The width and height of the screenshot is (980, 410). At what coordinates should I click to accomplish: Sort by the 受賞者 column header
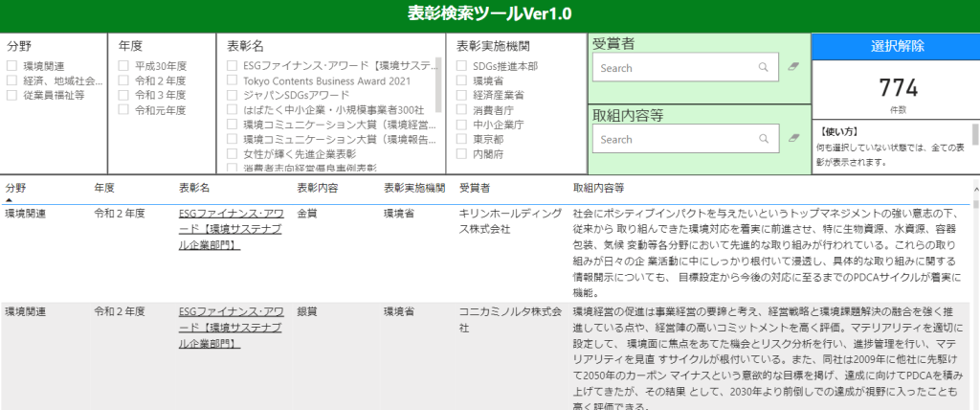[475, 188]
